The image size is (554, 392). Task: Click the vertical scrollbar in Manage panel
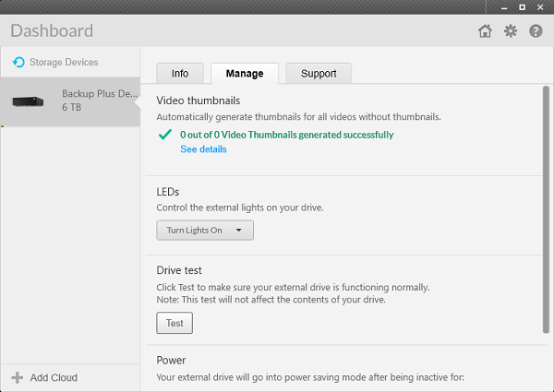click(x=546, y=209)
